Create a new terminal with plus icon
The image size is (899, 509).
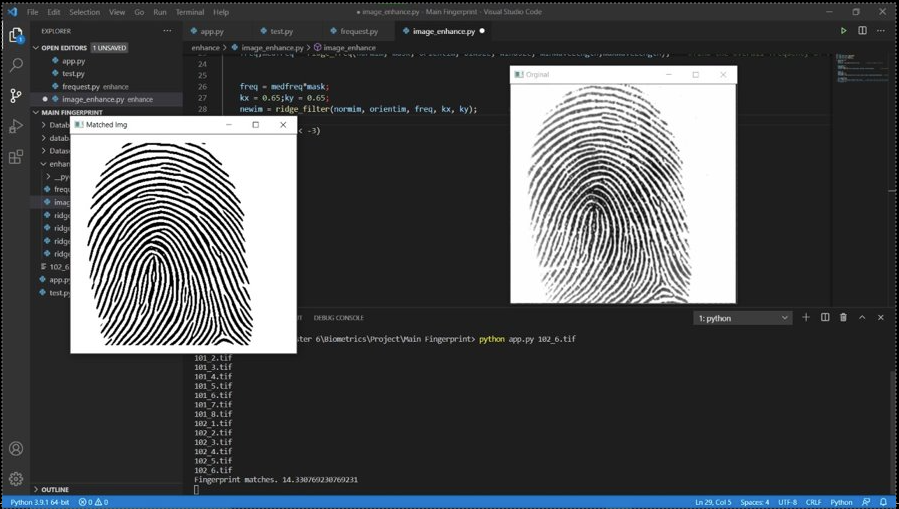click(806, 318)
